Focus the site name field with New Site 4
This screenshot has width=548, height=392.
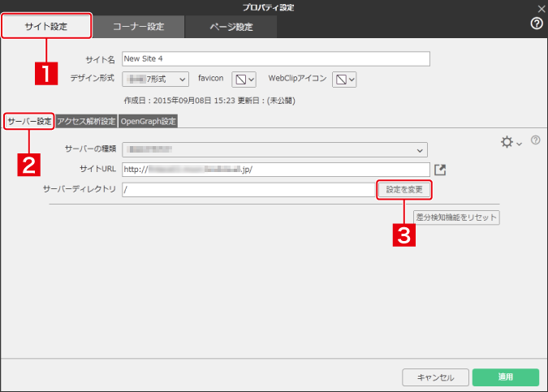276,58
